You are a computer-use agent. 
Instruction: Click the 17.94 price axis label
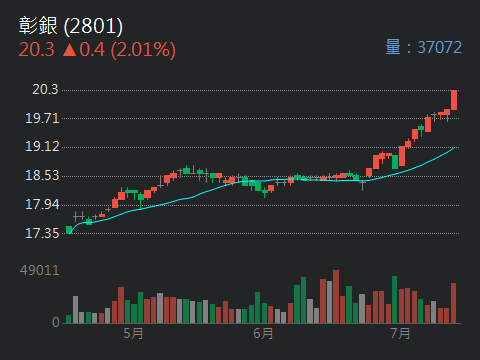tap(42, 204)
